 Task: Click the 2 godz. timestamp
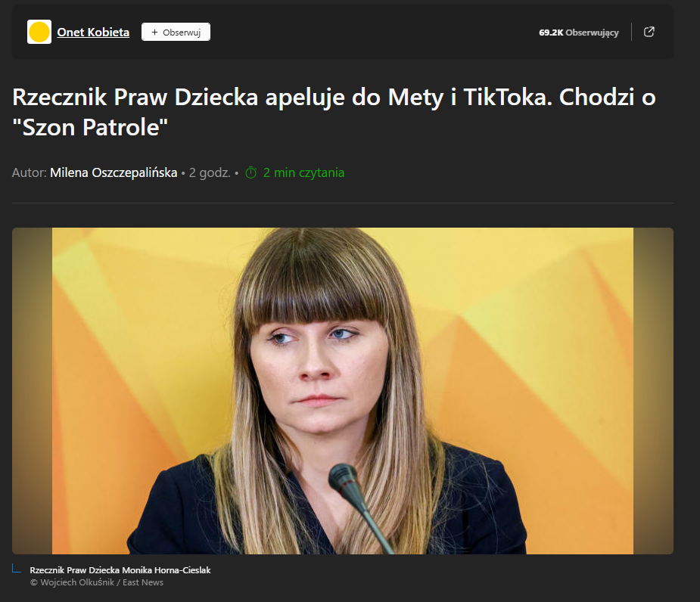point(210,172)
